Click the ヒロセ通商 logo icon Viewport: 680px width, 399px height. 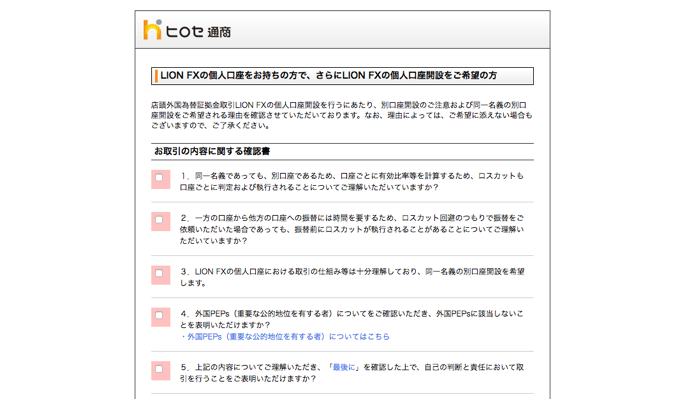click(x=153, y=29)
